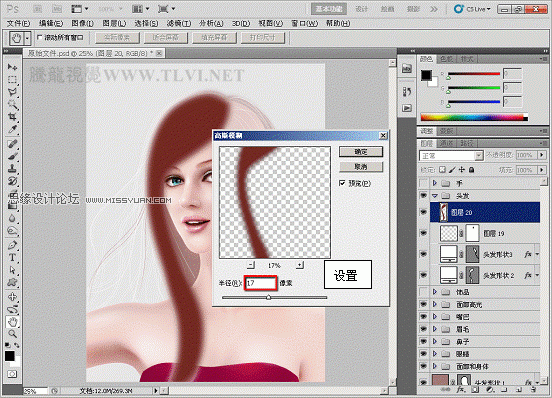Screen dimensions: 552x398
Task: Expand the 鼻子 group
Action: (435, 341)
